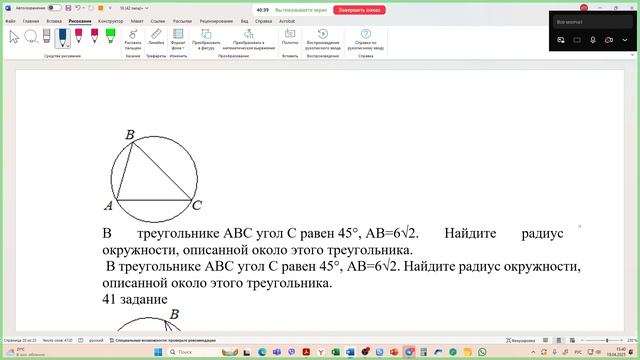Enable Draw with Touch (Рисовать пальцем)
640x360 pixels.
click(x=133, y=40)
